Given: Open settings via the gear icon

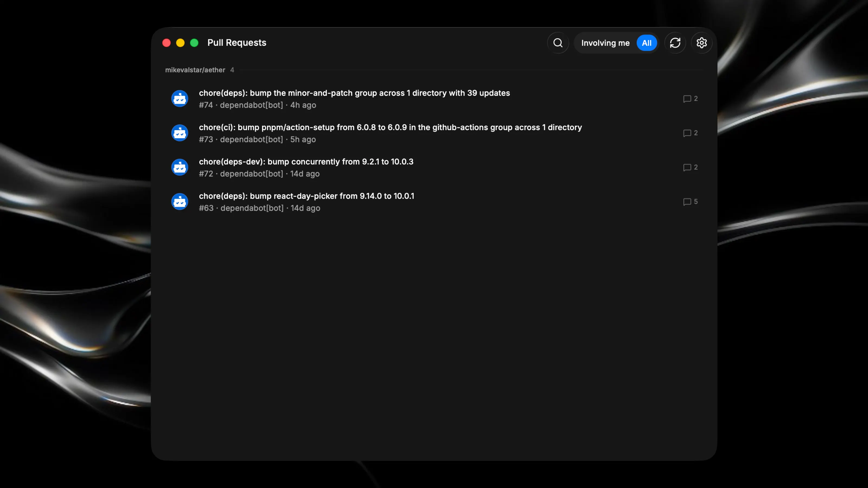Looking at the screenshot, I should 701,43.
